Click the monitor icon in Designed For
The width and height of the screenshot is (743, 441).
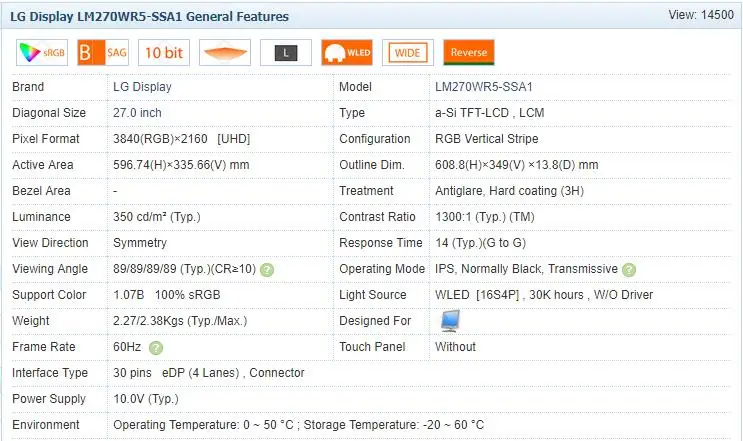450,321
